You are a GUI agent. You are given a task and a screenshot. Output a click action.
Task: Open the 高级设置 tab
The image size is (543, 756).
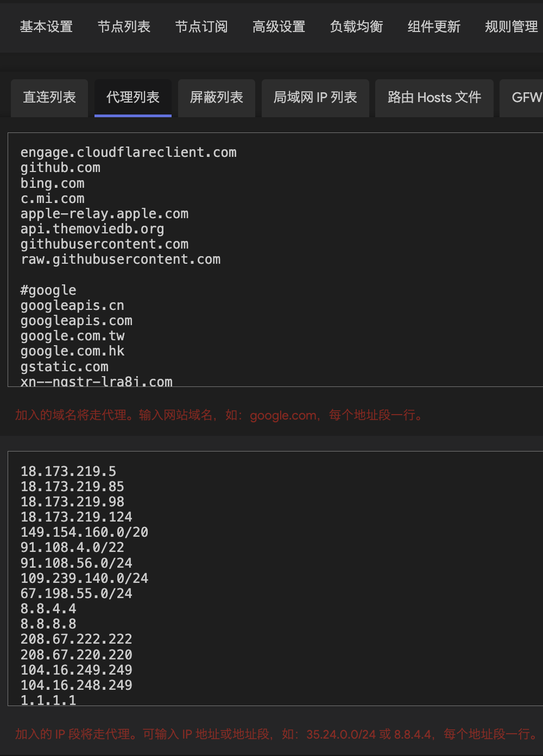coord(279,27)
